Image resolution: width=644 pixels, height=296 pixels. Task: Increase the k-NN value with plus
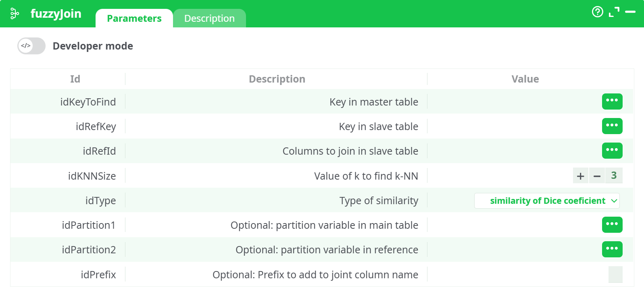[581, 176]
